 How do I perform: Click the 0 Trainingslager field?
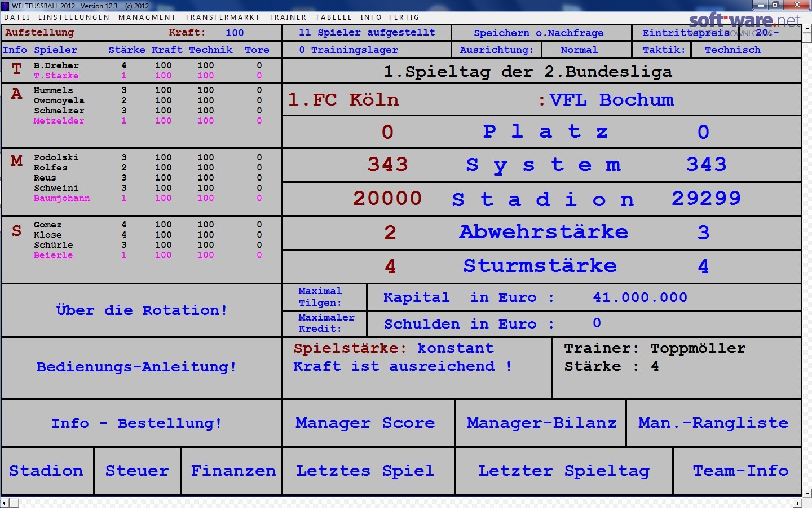(367, 50)
